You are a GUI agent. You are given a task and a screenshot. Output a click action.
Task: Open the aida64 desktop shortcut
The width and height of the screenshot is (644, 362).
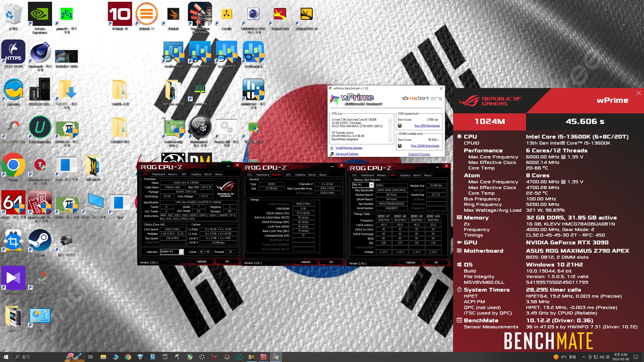tap(13, 205)
